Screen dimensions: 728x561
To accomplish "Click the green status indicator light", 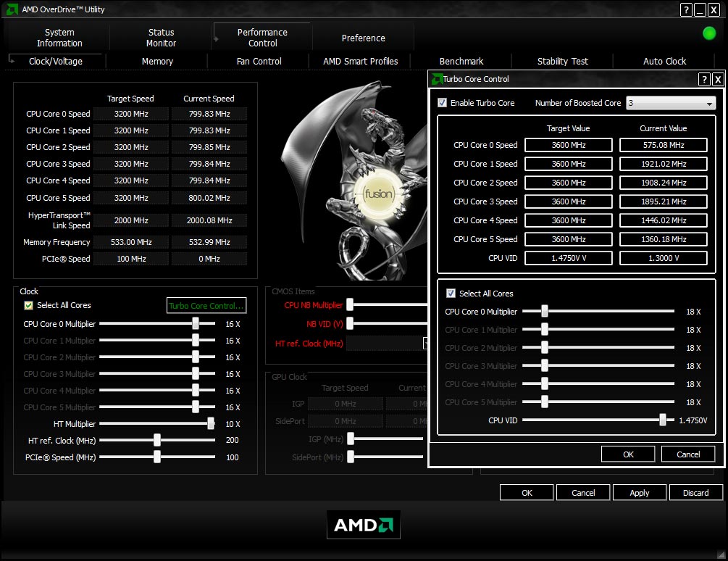I will coord(709,33).
